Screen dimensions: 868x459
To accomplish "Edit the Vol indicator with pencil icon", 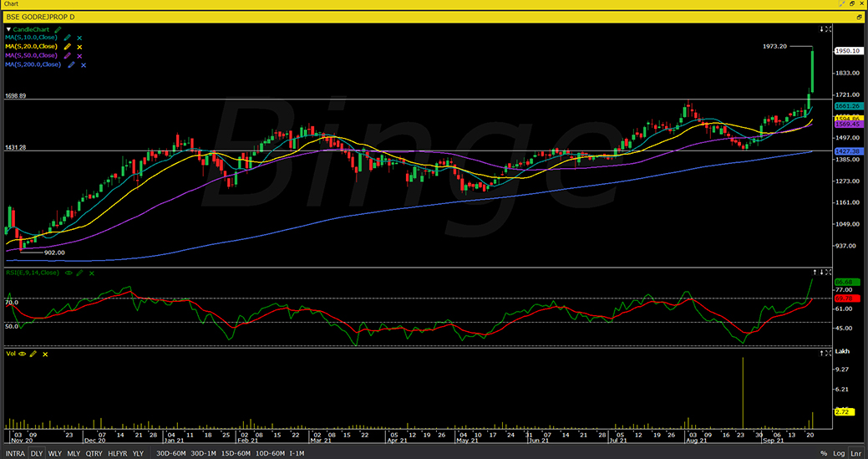I will (33, 354).
